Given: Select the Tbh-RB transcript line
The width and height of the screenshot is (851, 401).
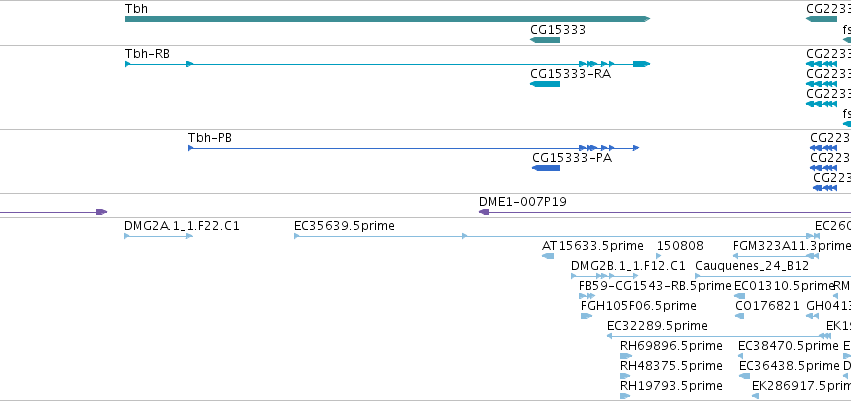Looking at the screenshot, I should [387, 64].
